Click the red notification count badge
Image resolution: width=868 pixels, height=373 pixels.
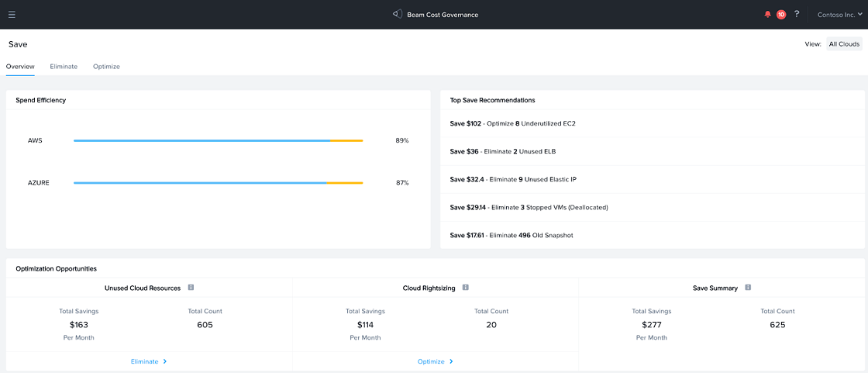[780, 14]
